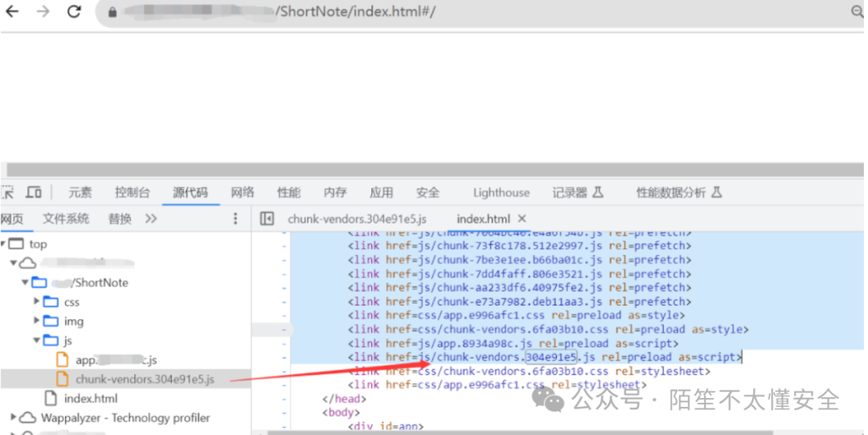868x435 pixels.
Task: Select the 源代码 tab
Action: [x=190, y=192]
